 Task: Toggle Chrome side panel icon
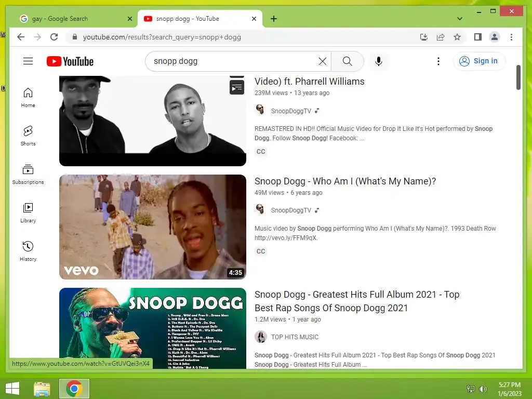478,37
